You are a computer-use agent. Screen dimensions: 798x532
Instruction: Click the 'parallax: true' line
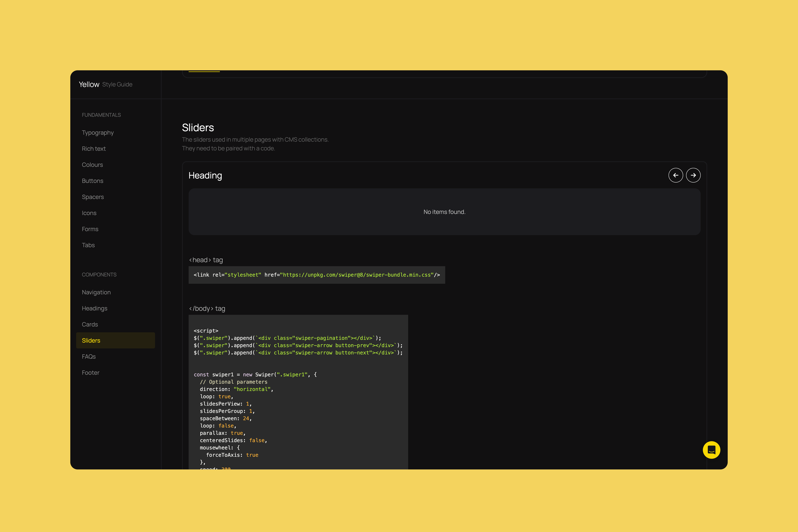pos(223,433)
